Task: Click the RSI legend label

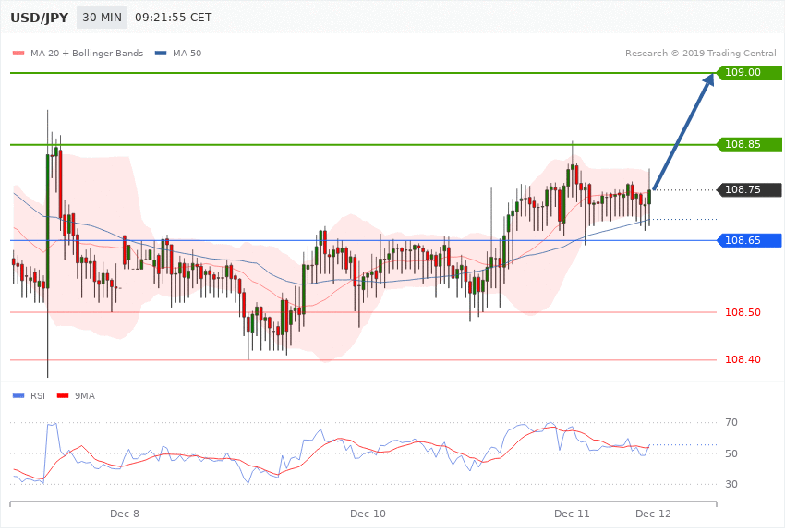Action: pyautogui.click(x=38, y=396)
